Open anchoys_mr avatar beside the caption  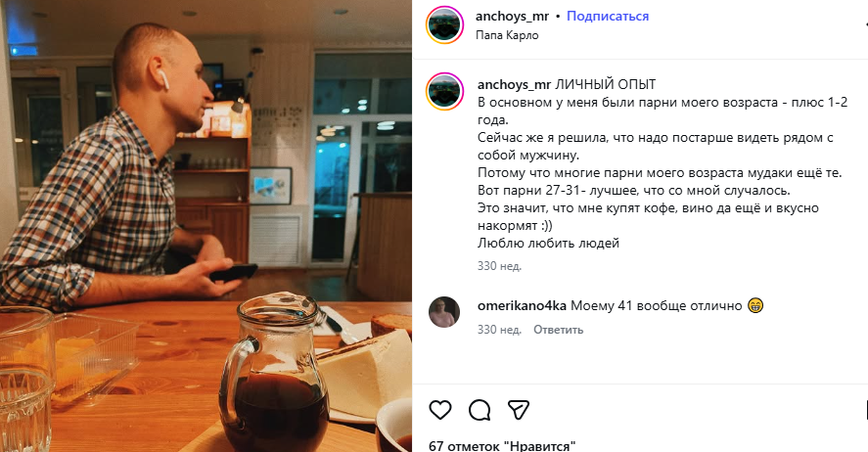[x=444, y=92]
